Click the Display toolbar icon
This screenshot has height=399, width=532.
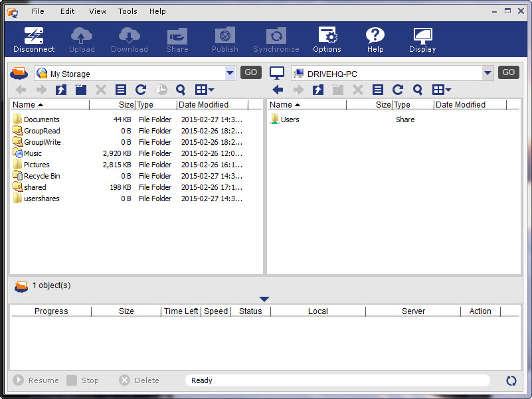(x=422, y=40)
